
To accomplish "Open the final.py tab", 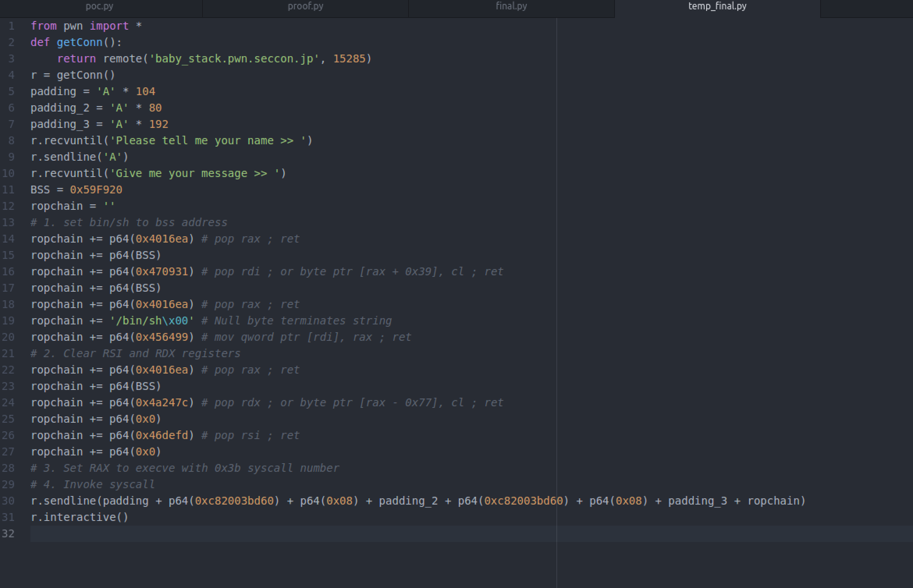I will coord(511,6).
